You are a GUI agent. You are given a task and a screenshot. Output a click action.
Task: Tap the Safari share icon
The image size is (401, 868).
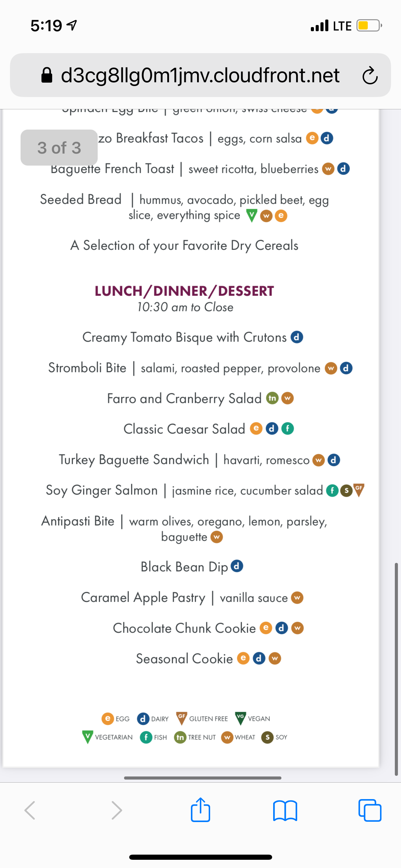coord(200,810)
